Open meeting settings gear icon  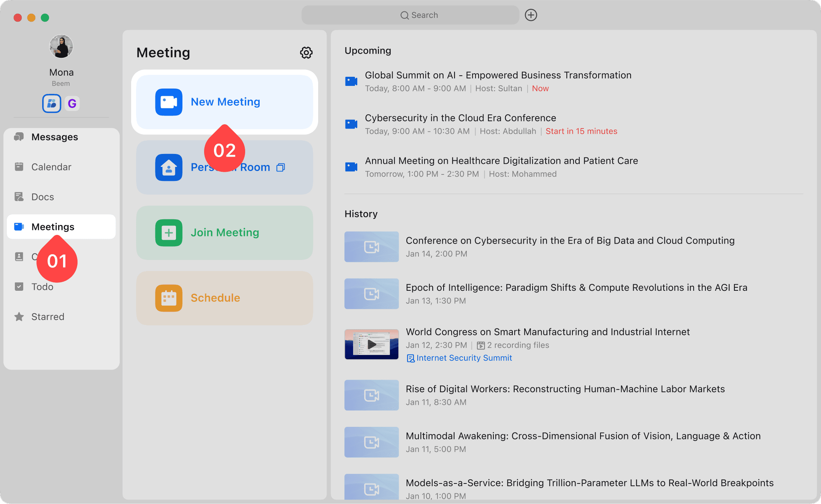pyautogui.click(x=306, y=53)
